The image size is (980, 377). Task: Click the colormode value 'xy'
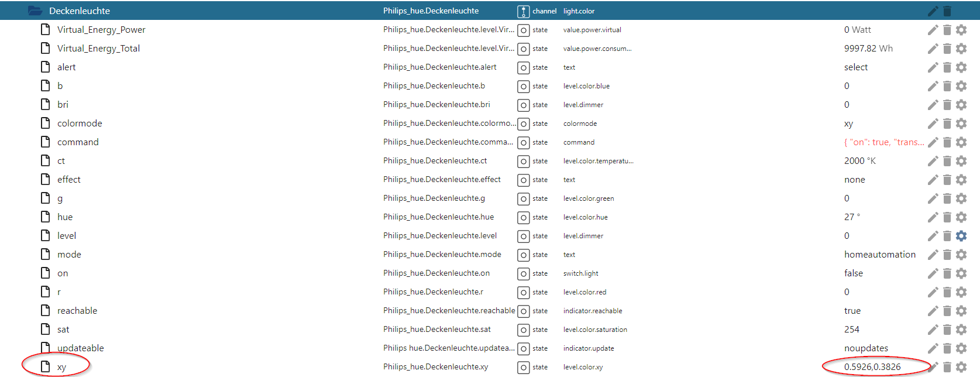[848, 124]
